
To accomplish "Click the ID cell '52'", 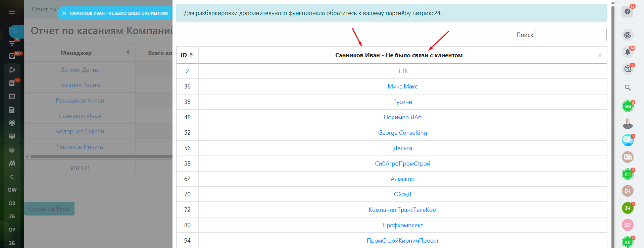I will click(x=187, y=133).
